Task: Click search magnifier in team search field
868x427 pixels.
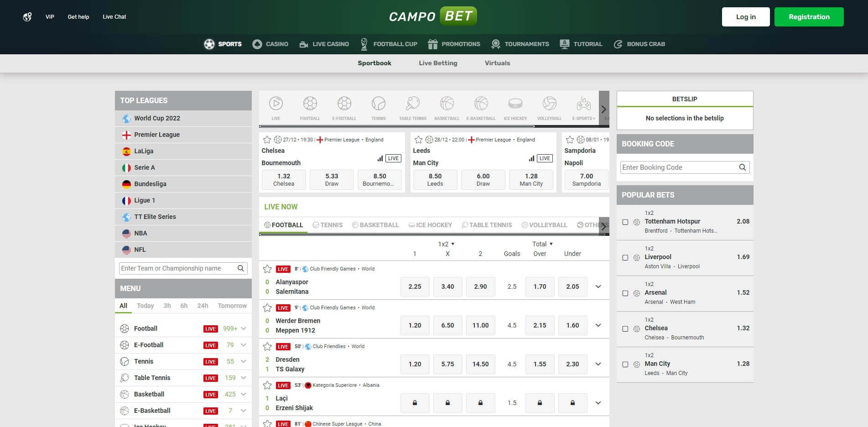Action: pyautogui.click(x=241, y=268)
